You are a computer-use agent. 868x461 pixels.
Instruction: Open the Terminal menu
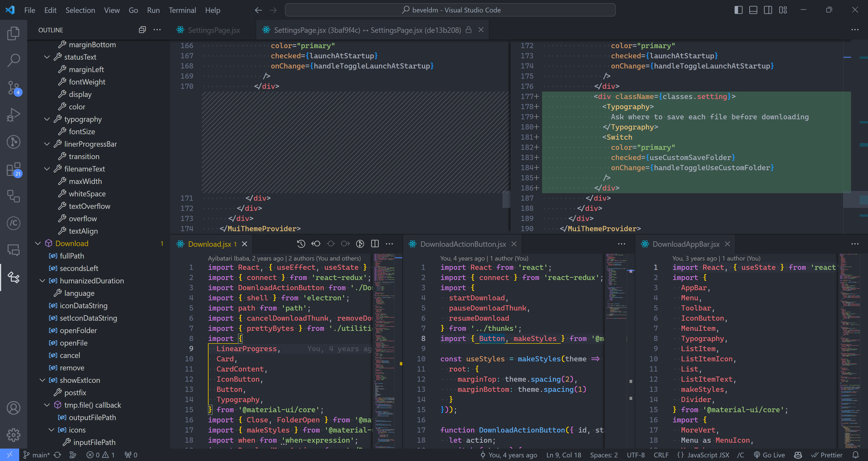(x=182, y=10)
